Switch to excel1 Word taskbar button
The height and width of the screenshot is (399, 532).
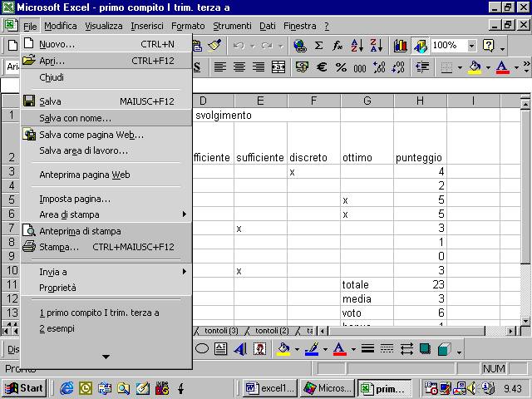point(270,388)
